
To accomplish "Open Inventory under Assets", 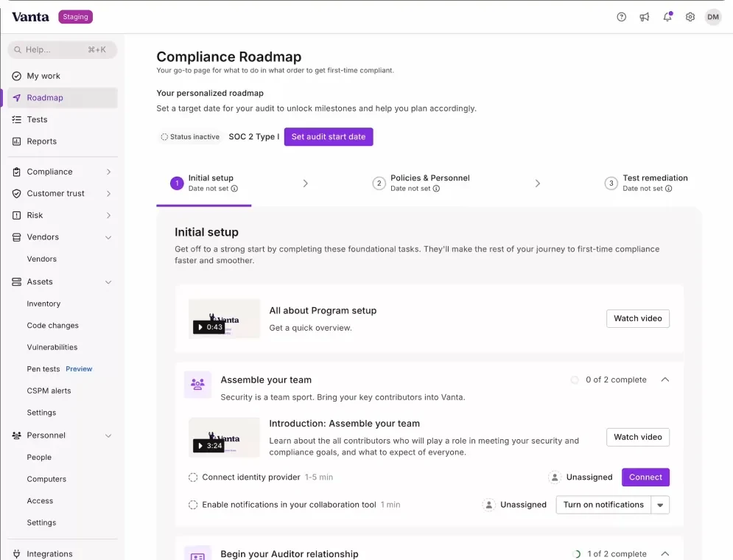I will coord(43,304).
